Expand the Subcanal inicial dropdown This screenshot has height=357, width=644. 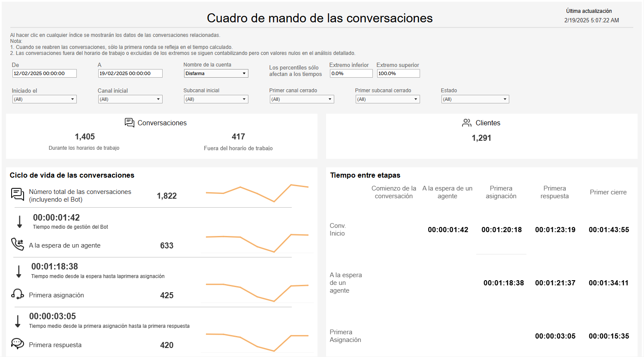point(216,99)
